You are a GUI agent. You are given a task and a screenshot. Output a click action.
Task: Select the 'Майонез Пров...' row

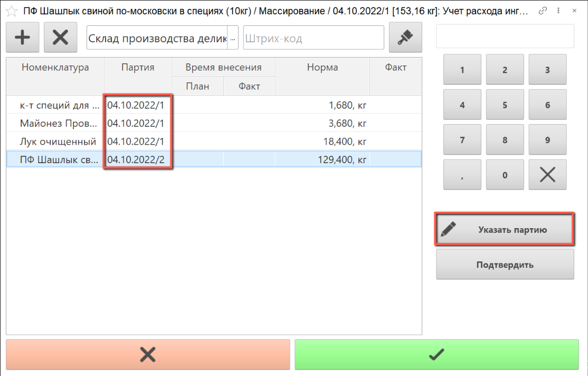click(58, 124)
